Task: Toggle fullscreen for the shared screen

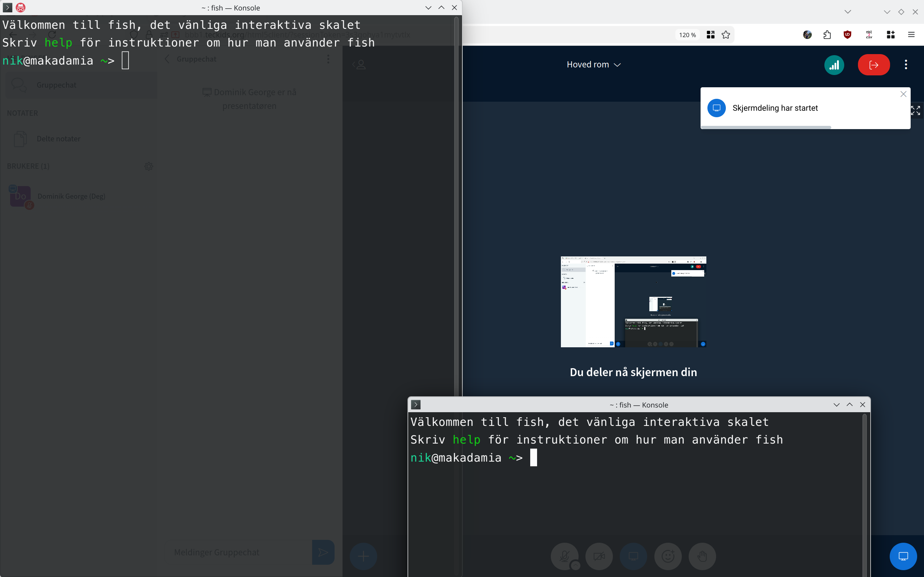Action: 915,111
